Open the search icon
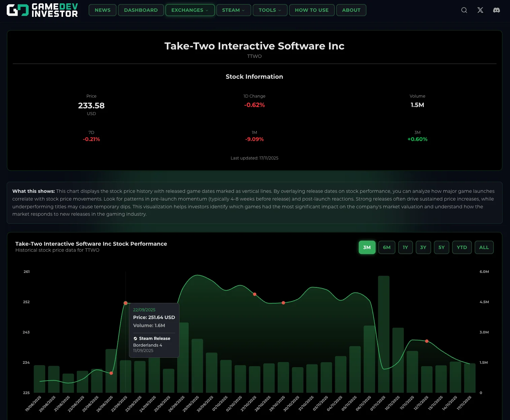Screen dimensions: 510x420 click(464, 10)
